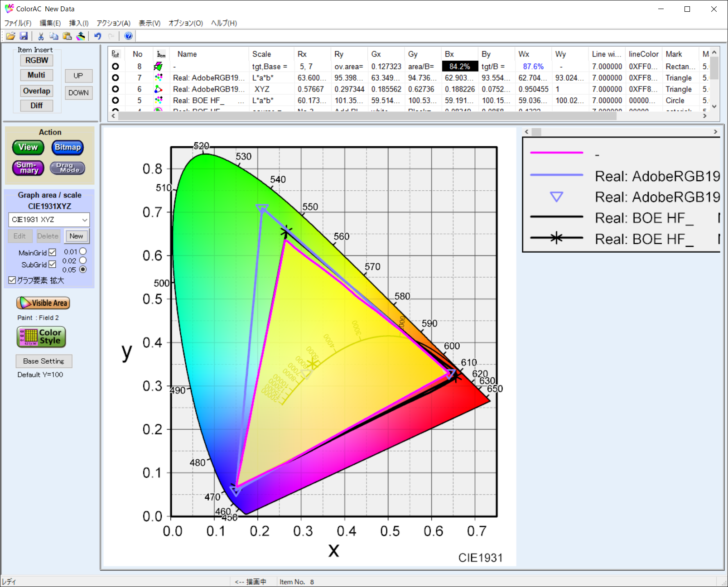Click the color stripes export icon
The width and height of the screenshot is (728, 587).
81,36
